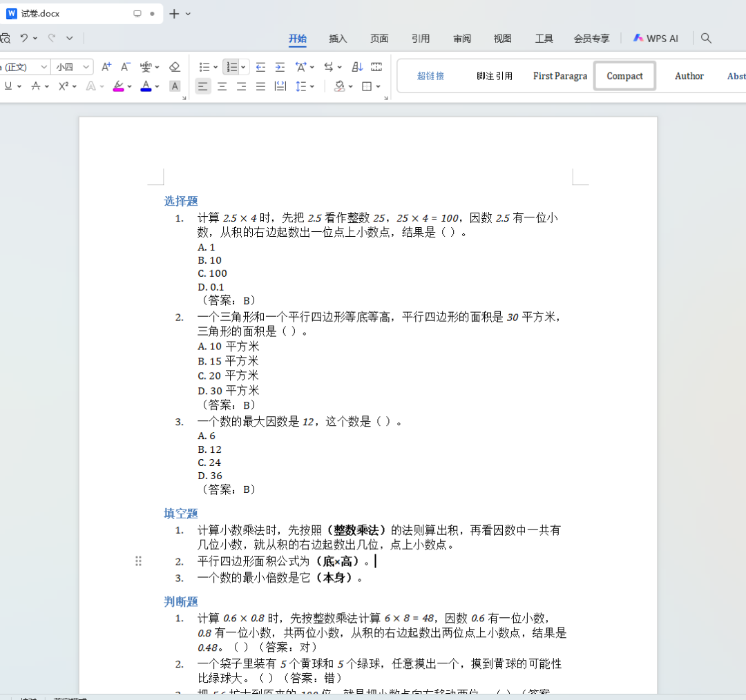Viewport: 746px width, 700px height.
Task: Apply the Author style
Action: (689, 76)
